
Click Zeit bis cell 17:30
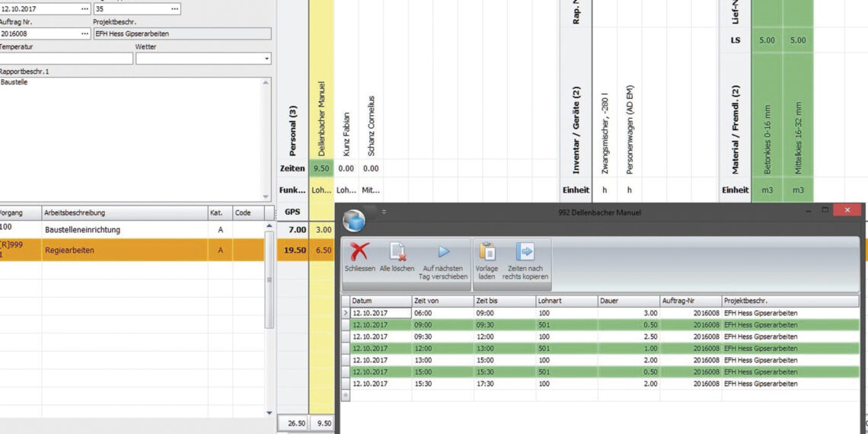[505, 384]
